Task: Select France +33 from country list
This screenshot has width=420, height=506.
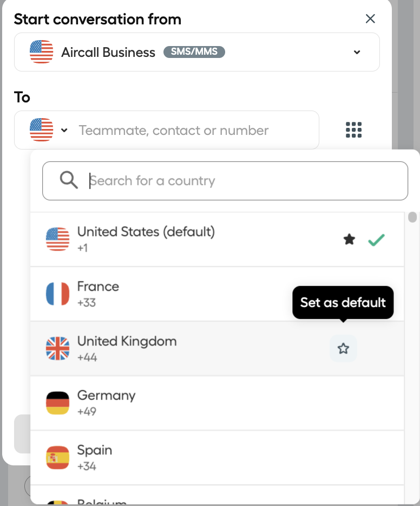Action: coord(217,294)
